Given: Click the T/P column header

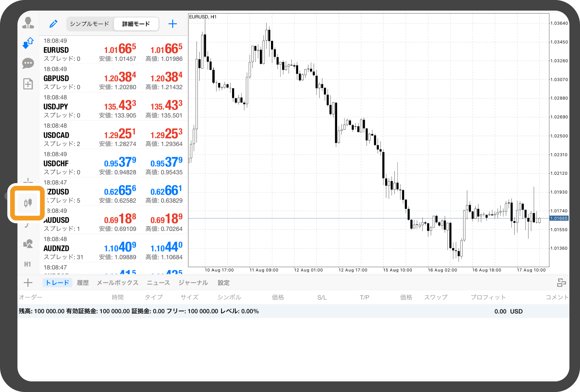Looking at the screenshot, I should [364, 298].
